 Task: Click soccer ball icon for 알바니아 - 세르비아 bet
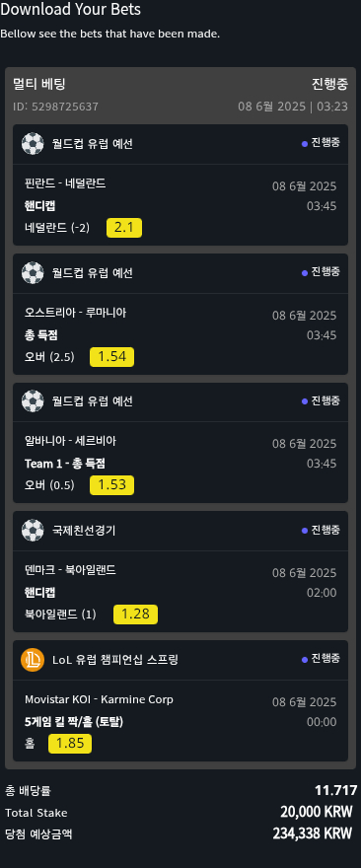(x=33, y=401)
